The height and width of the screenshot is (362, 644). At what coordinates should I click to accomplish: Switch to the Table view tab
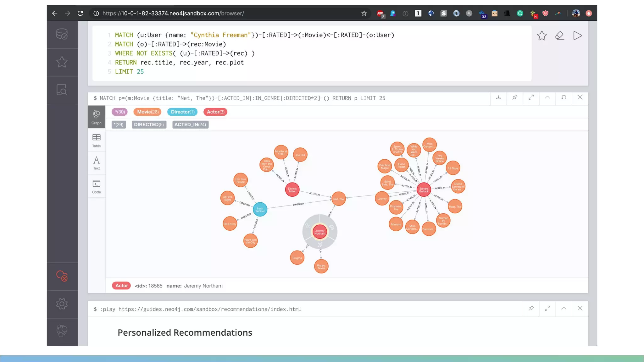tap(97, 140)
